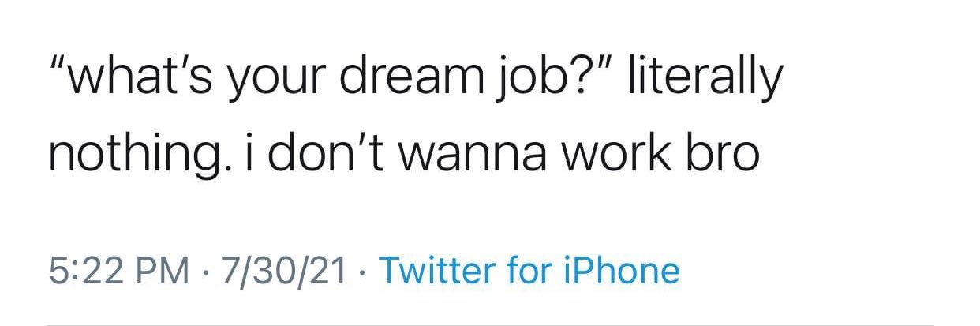Click the divider line below the timestamp
The width and height of the screenshot is (980, 326).
coord(491,324)
